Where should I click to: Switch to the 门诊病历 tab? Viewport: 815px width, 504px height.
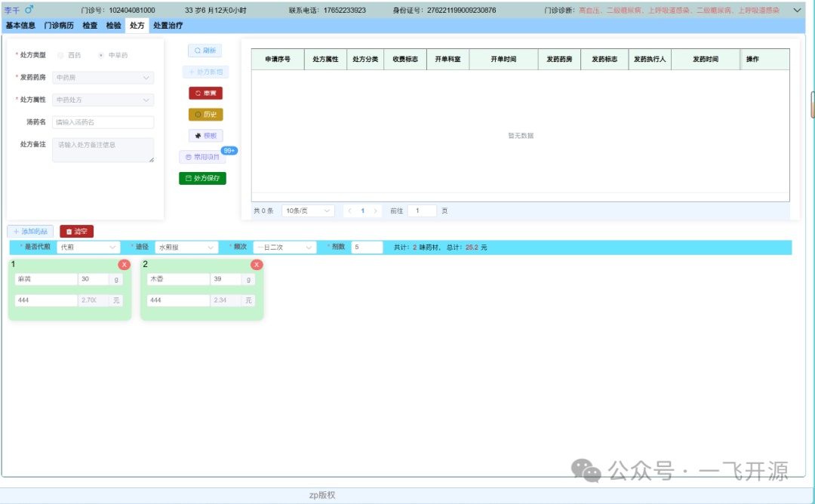[59, 26]
